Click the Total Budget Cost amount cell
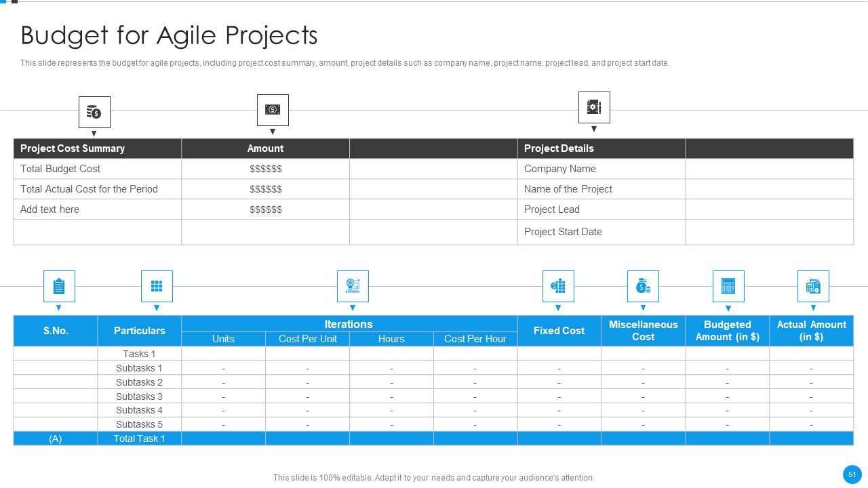 click(266, 169)
